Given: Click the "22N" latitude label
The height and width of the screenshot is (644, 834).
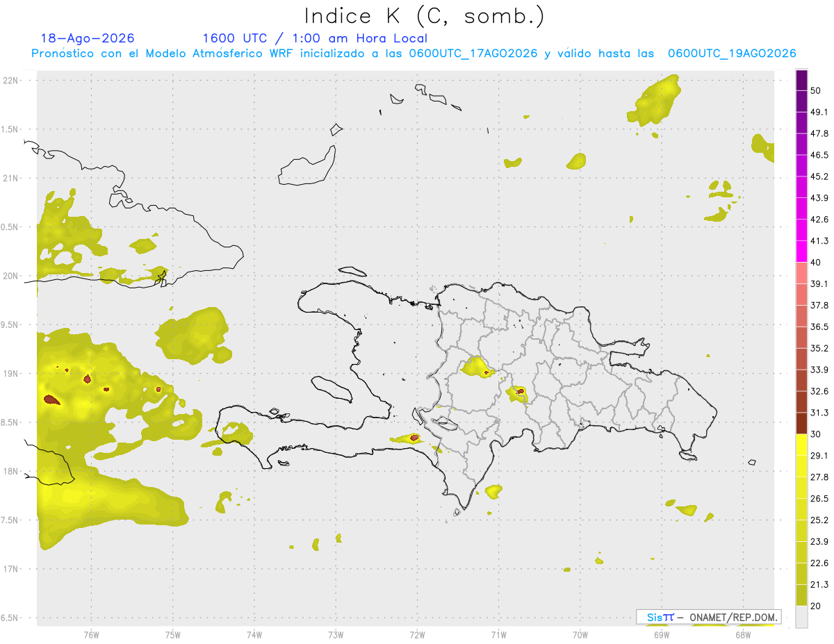Looking at the screenshot, I should [x=12, y=81].
